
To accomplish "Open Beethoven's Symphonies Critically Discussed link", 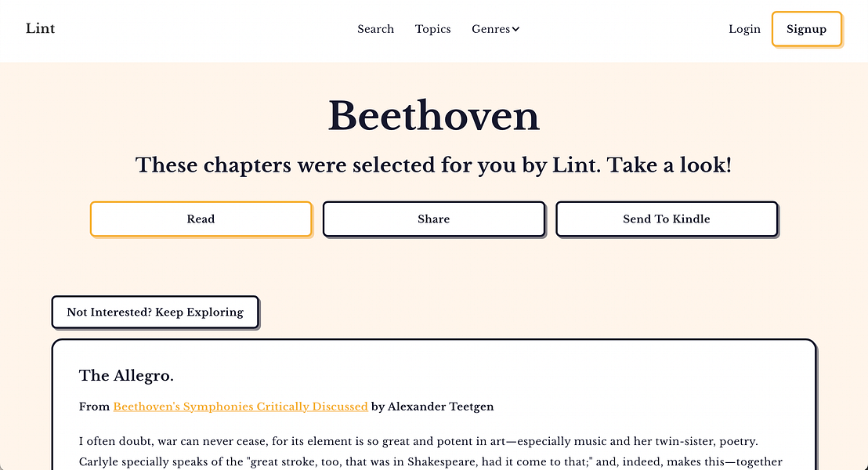I will click(241, 407).
